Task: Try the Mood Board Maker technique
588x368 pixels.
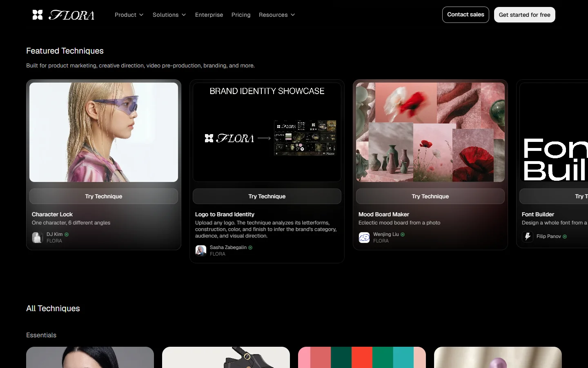Action: tap(430, 196)
